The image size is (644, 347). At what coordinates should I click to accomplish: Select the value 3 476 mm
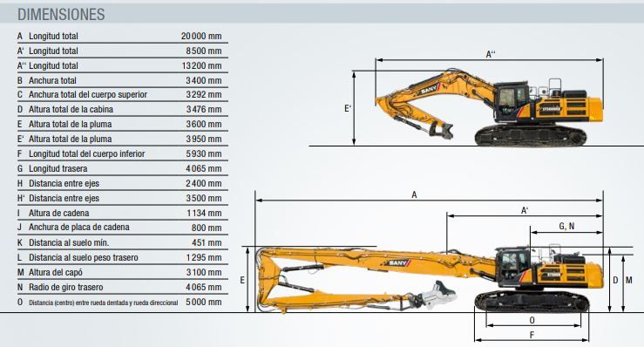(204, 109)
